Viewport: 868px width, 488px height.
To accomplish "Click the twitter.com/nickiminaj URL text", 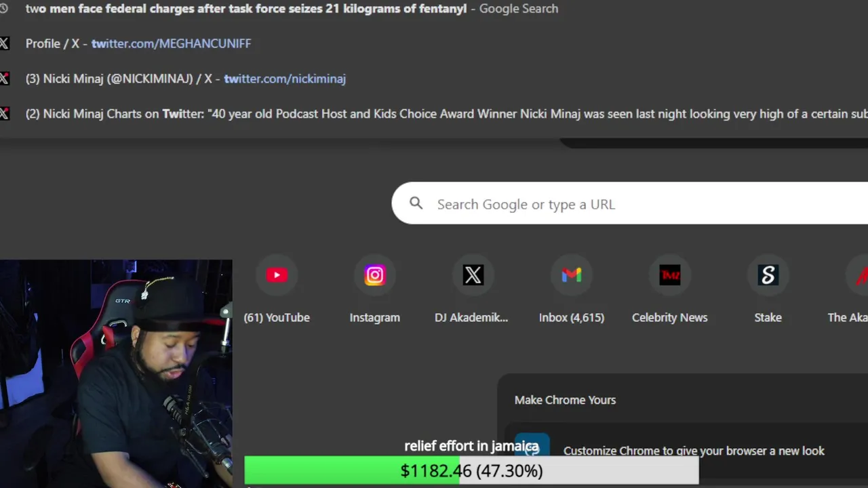I will coord(285,79).
